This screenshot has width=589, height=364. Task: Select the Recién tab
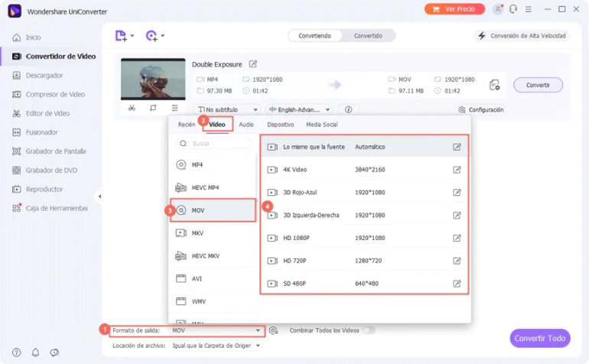coord(187,125)
